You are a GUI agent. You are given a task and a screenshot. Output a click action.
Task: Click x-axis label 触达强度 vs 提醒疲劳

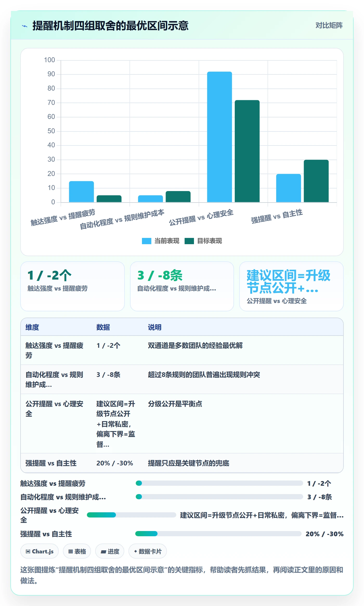click(63, 217)
